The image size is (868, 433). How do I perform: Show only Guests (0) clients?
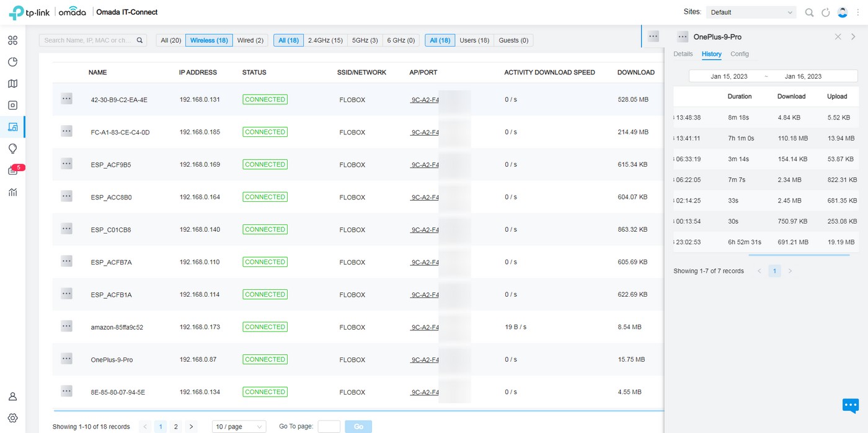tap(513, 40)
